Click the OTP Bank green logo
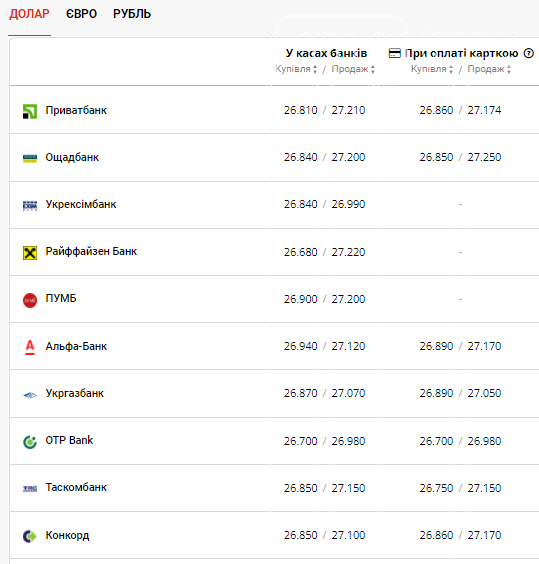This screenshot has width=539, height=564. click(x=30, y=442)
